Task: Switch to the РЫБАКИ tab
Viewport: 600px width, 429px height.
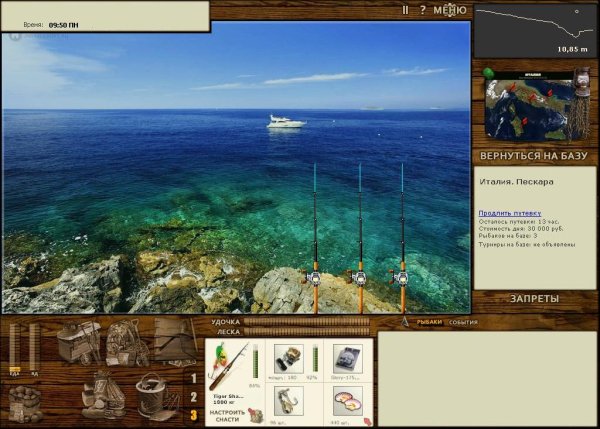Action: (429, 322)
